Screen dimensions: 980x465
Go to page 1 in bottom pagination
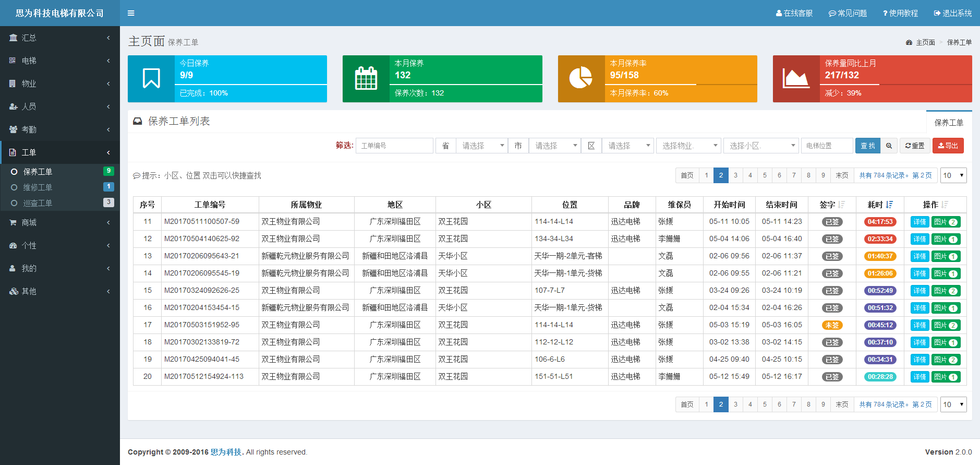tap(706, 404)
